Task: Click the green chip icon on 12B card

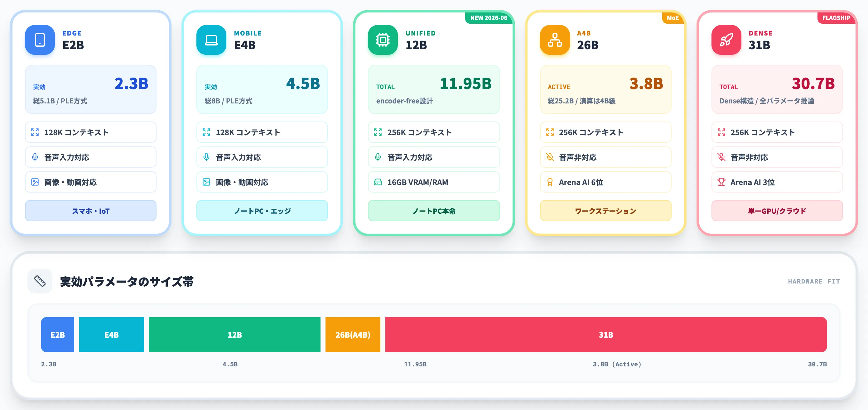Action: point(383,40)
